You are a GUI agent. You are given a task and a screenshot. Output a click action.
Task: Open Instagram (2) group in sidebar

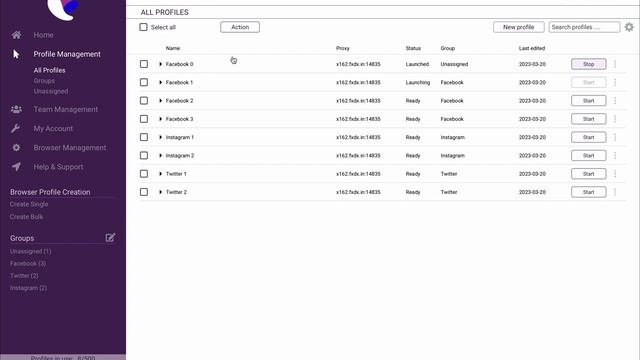[x=28, y=288]
